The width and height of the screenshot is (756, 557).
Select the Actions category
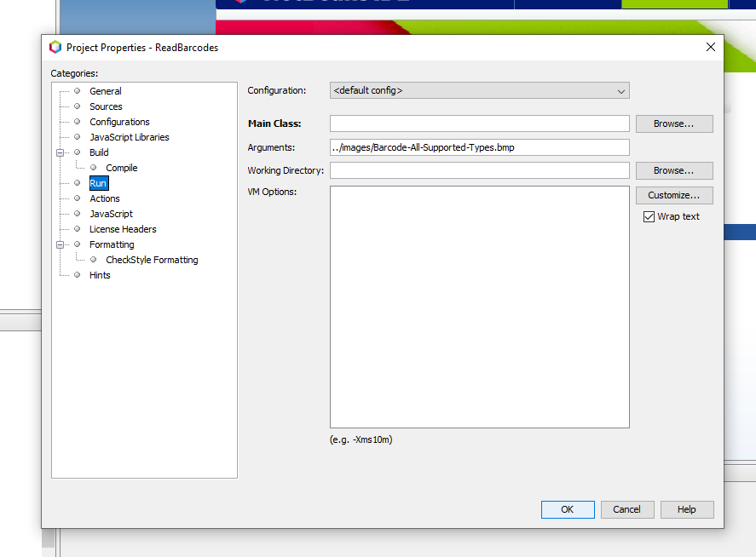[x=104, y=198]
